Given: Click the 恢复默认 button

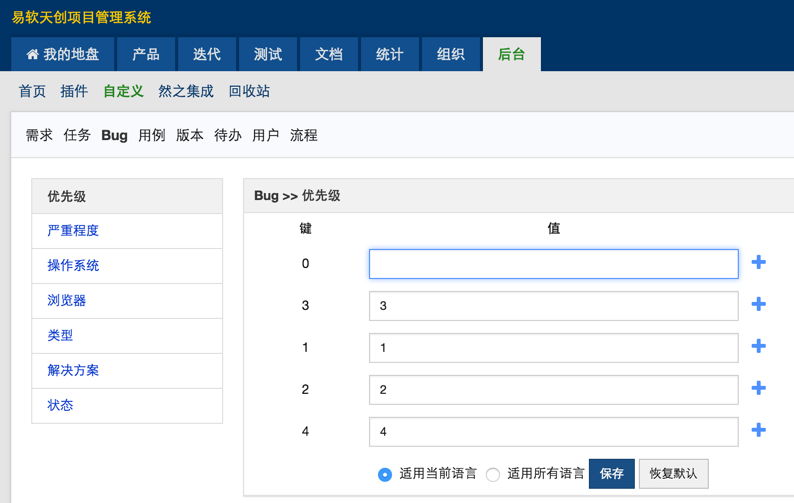Looking at the screenshot, I should click(x=673, y=473).
